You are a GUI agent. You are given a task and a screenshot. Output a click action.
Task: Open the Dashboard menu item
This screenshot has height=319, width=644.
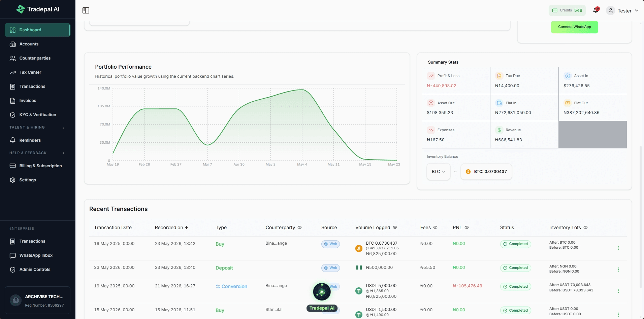click(37, 30)
